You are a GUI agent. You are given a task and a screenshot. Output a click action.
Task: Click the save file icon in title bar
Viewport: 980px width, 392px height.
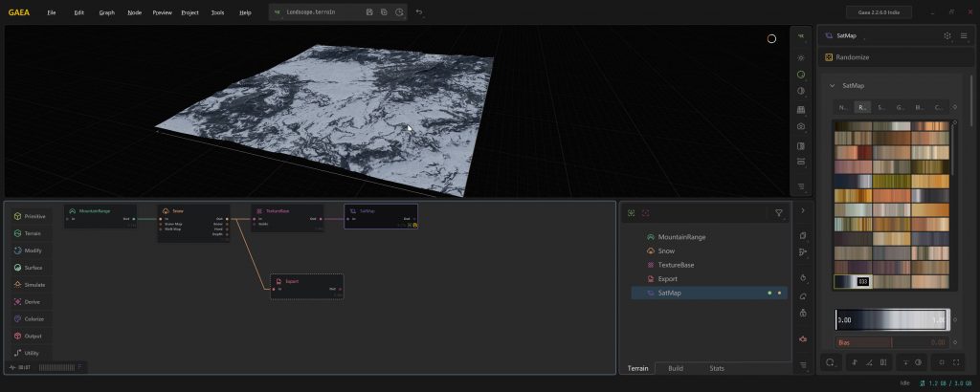pyautogui.click(x=369, y=12)
